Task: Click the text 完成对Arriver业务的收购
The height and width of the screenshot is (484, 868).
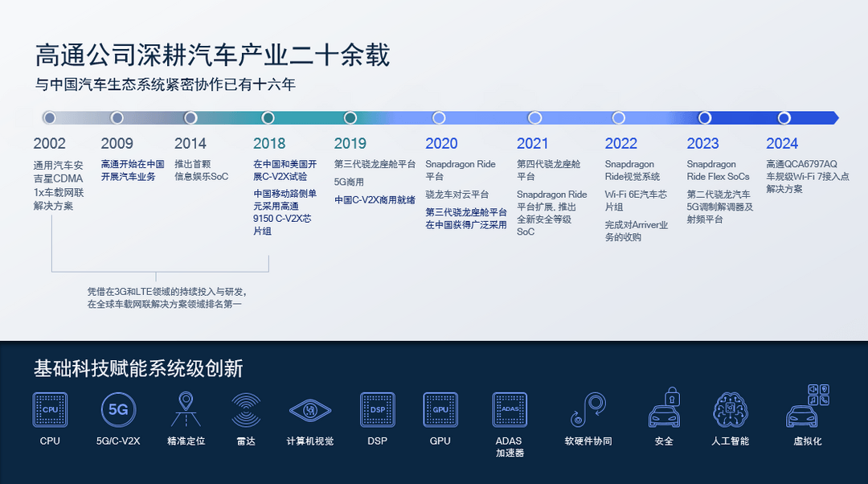Action: coord(636,232)
